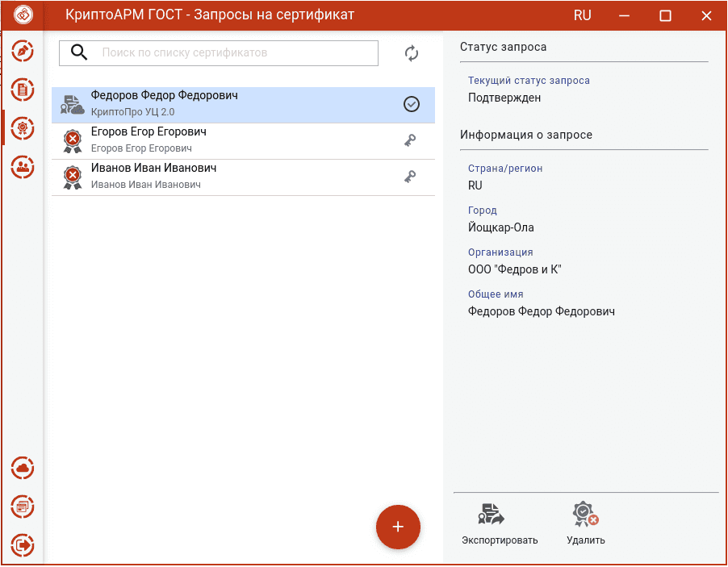Open the signature and encryption sidebar section
The height and width of the screenshot is (567, 728).
click(x=23, y=51)
